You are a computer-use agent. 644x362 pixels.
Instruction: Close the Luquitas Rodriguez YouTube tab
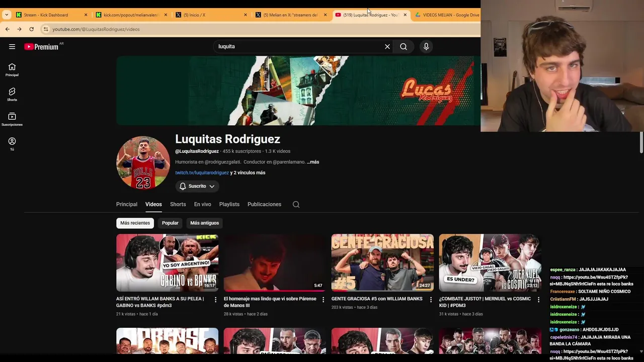(405, 15)
